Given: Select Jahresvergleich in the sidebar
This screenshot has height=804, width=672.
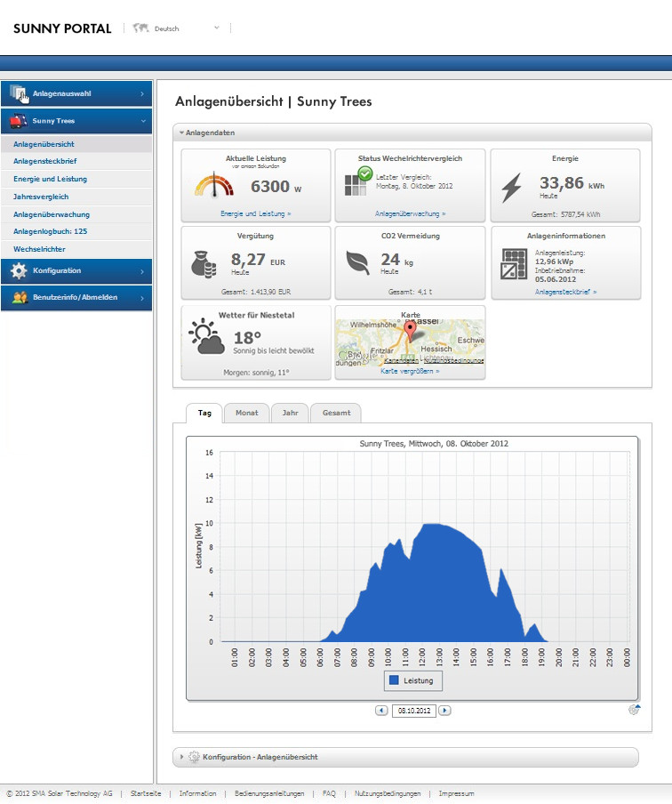Looking at the screenshot, I should pos(41,197).
